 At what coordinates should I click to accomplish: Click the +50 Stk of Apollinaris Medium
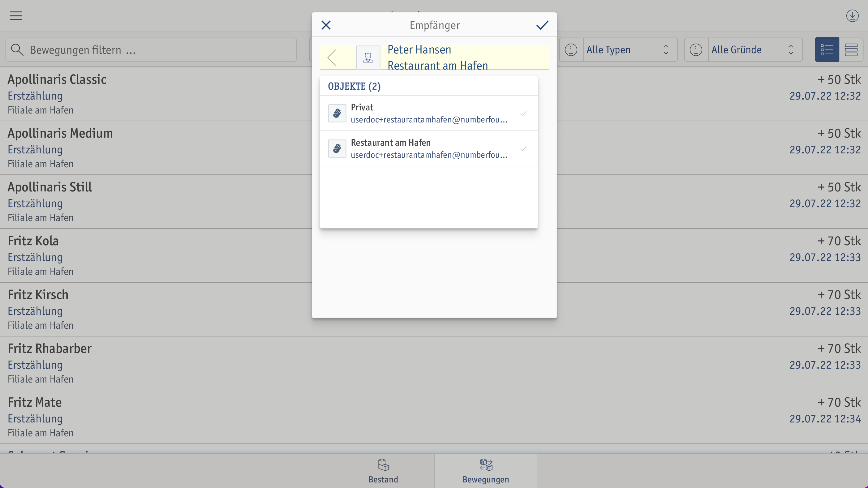839,133
